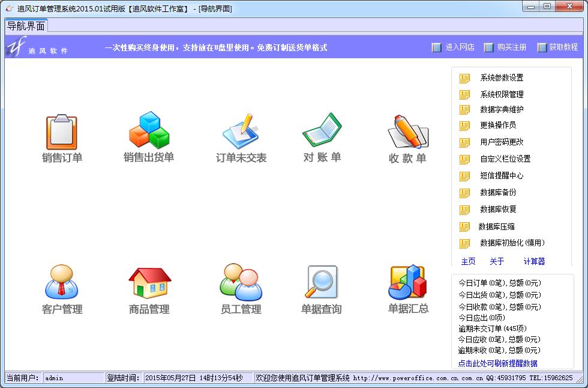The height and width of the screenshot is (388, 588).
Task: Open the 员工管理 people icon
Action: (241, 282)
